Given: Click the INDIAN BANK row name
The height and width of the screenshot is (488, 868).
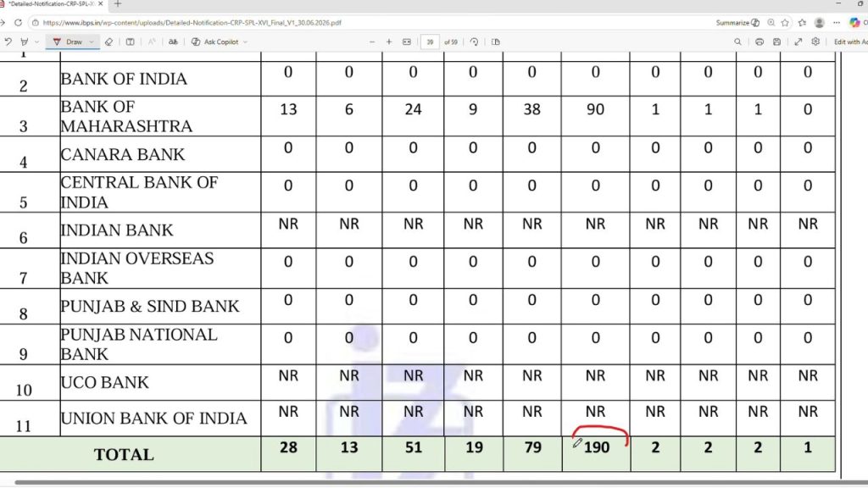Looking at the screenshot, I should pos(117,230).
